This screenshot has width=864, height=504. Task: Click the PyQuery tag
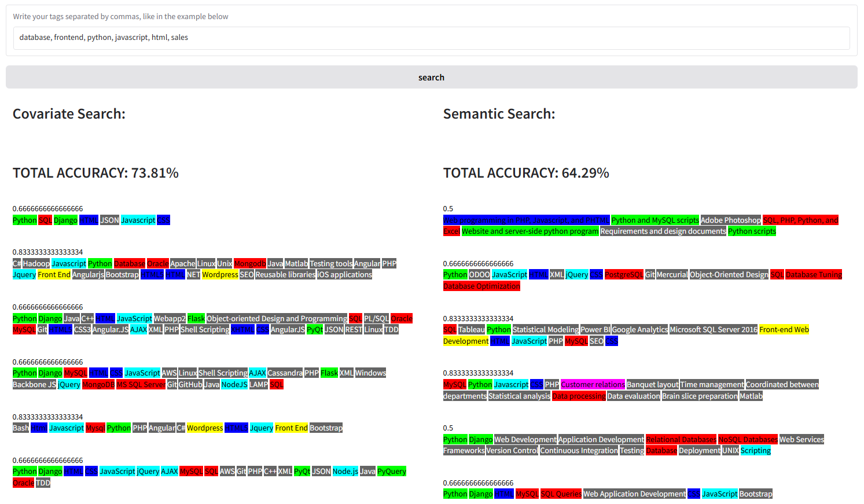tap(391, 472)
